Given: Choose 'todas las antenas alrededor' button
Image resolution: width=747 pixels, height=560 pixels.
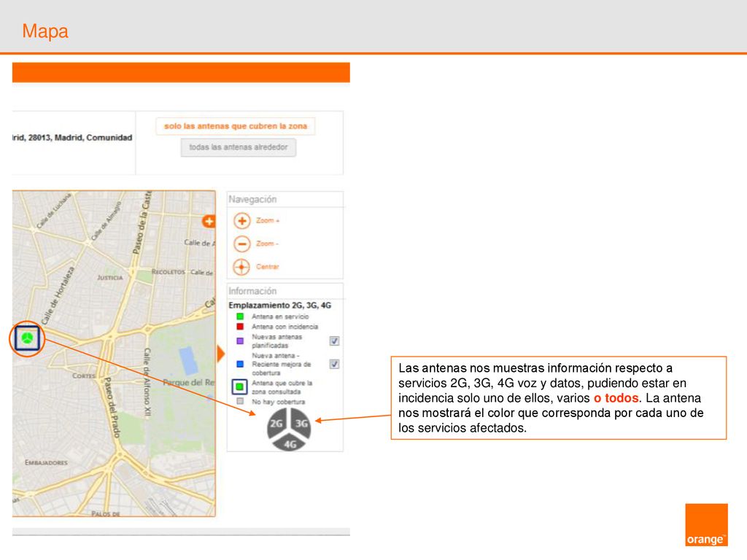Looking at the screenshot, I should 239,147.
